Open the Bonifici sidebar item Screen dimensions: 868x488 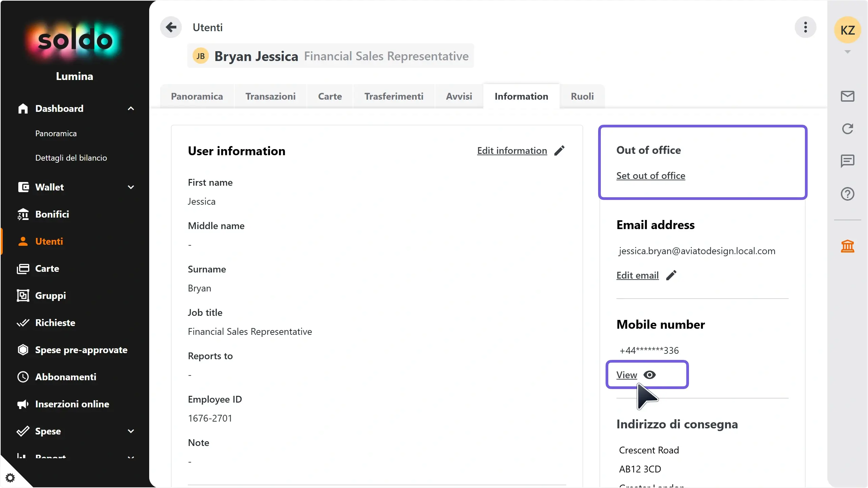(52, 214)
